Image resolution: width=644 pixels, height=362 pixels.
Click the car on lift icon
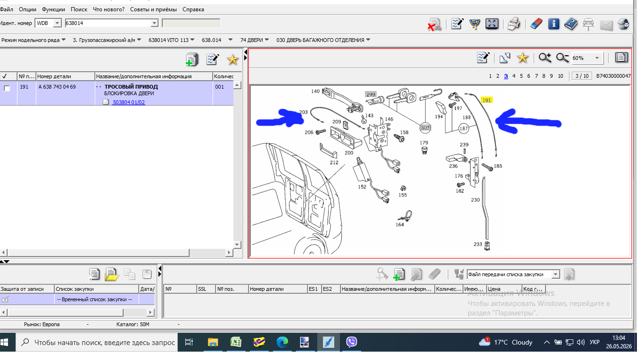click(x=588, y=24)
